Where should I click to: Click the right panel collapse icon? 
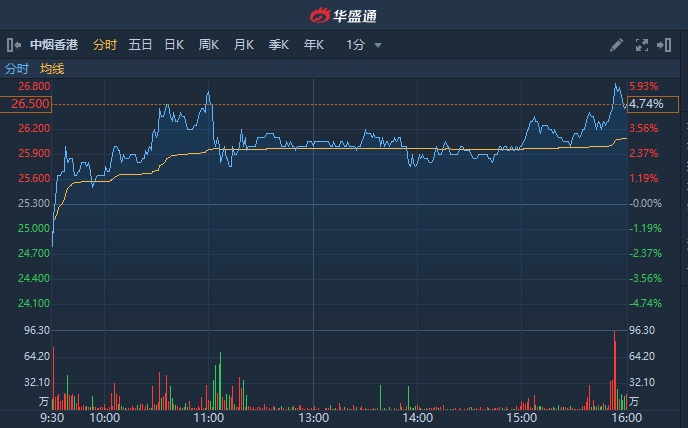click(665, 45)
